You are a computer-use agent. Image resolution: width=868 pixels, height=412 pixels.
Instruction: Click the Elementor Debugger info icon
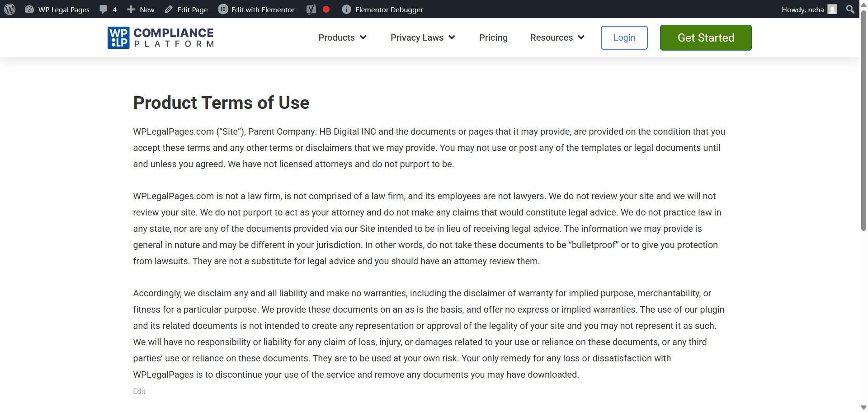[x=346, y=9]
